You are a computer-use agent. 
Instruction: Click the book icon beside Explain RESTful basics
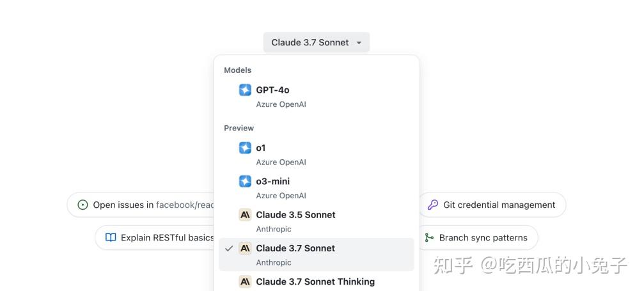click(111, 238)
